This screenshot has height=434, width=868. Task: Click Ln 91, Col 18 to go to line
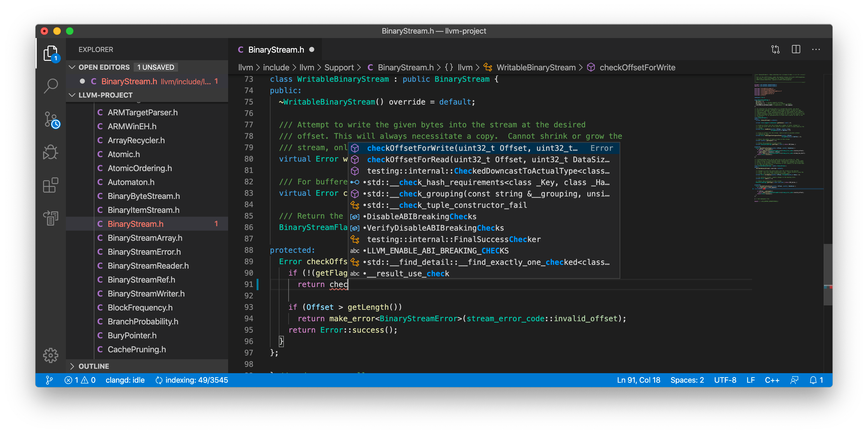pyautogui.click(x=638, y=380)
